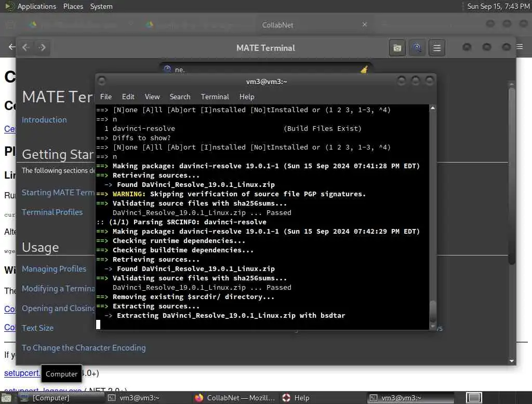Open the Managing Profiles help link
This screenshot has width=532, height=404.
[x=54, y=268]
